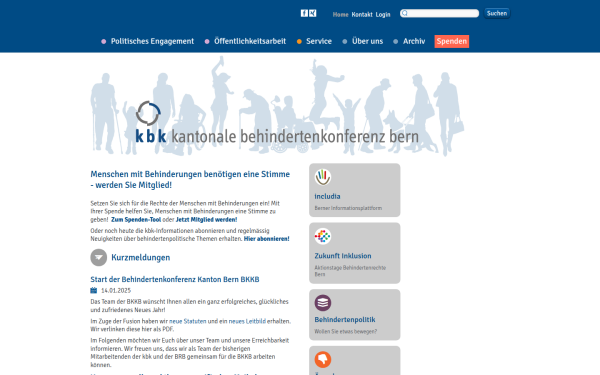This screenshot has height=375, width=600.
Task: Click the Hier abonnieren! link
Action: point(266,239)
